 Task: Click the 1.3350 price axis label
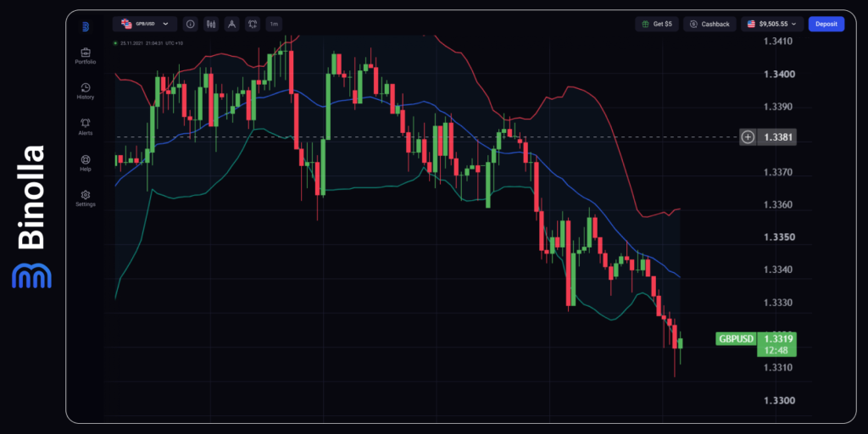pyautogui.click(x=778, y=237)
